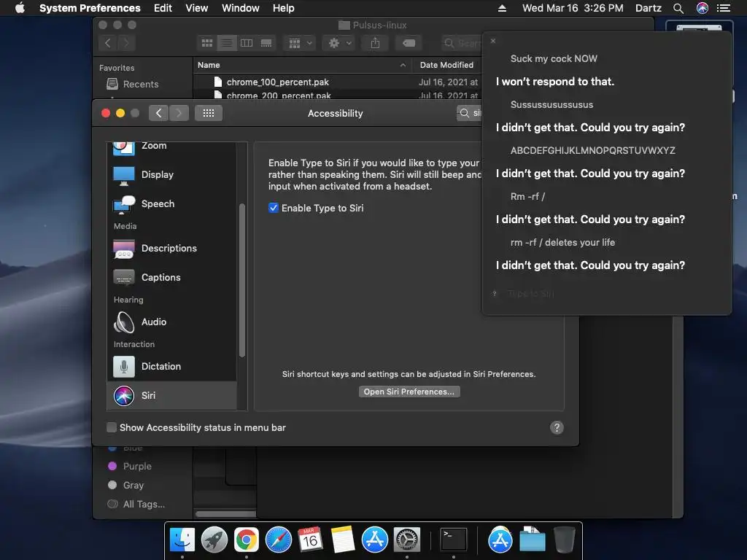Switch Finder to icon view
Viewport: 747px width, 560px height.
coord(207,43)
